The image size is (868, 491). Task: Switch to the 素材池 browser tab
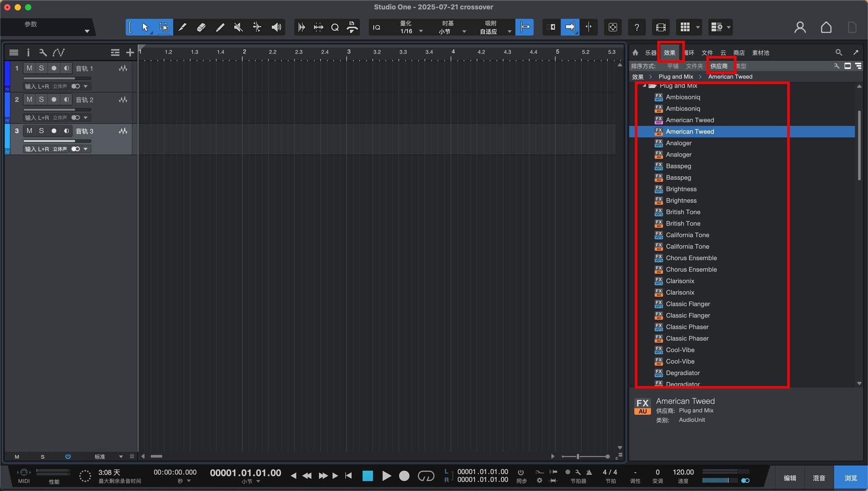[760, 53]
